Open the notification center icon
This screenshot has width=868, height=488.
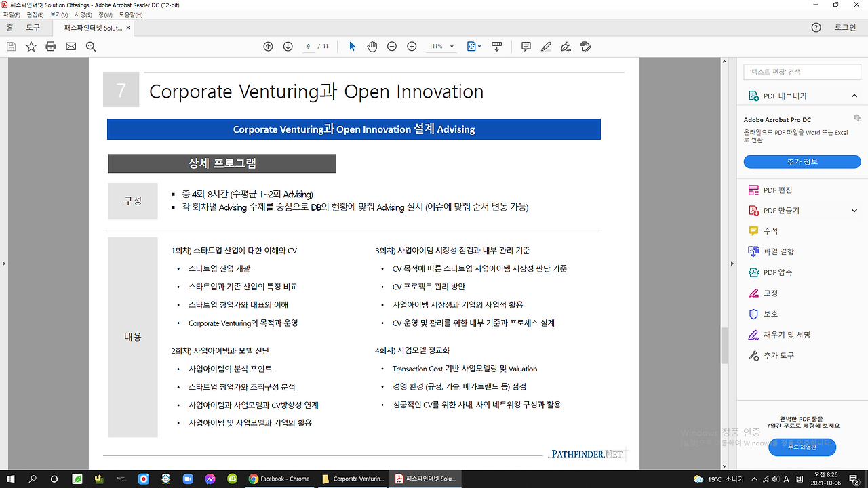click(854, 479)
